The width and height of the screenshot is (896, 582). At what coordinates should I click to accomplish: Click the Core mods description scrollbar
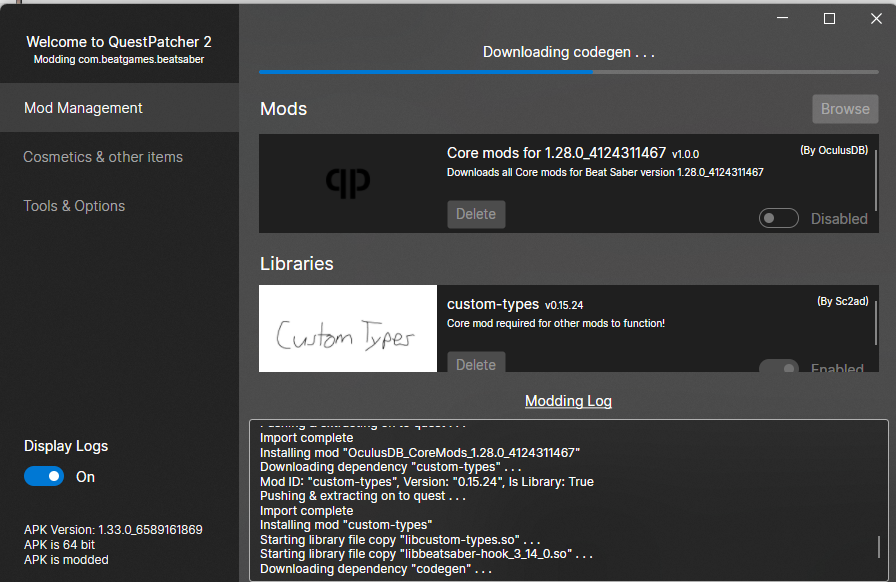(x=876, y=180)
